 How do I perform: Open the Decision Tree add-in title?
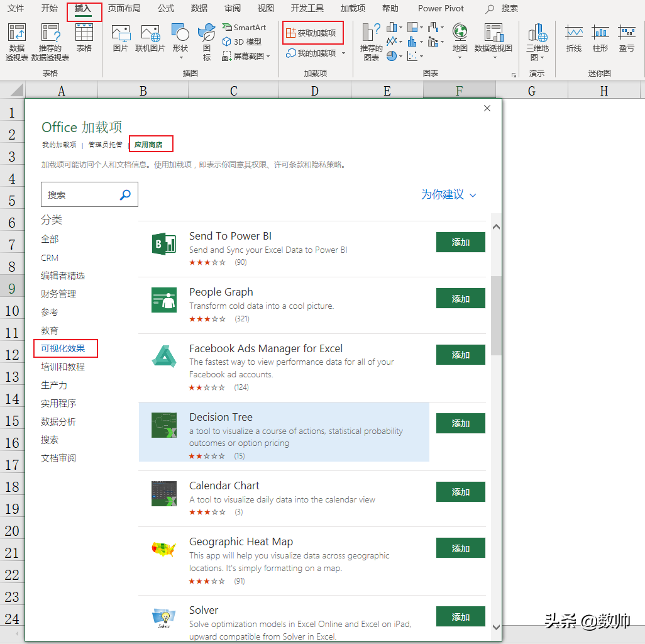[x=221, y=417]
